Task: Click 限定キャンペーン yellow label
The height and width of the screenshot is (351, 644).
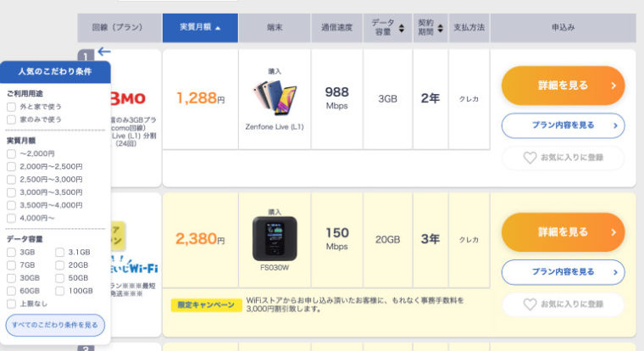Action: [206, 305]
